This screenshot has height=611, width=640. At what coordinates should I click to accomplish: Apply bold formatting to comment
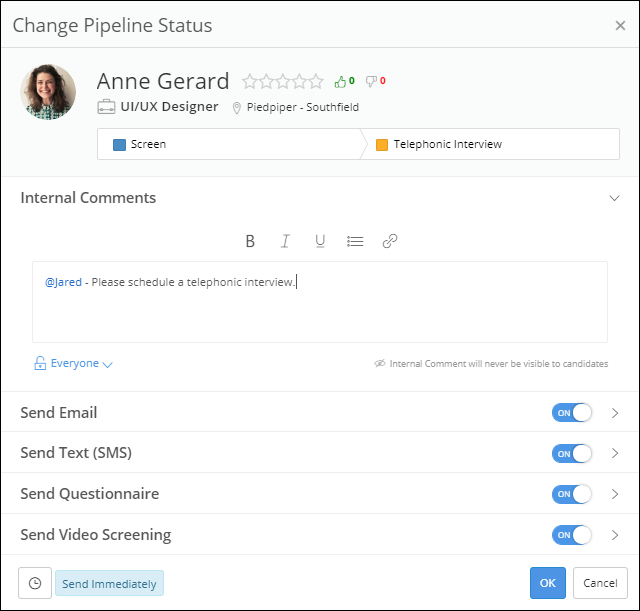250,241
